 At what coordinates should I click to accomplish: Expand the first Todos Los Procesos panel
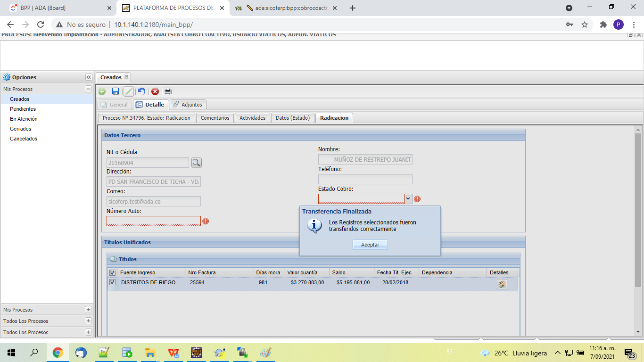coord(88,321)
